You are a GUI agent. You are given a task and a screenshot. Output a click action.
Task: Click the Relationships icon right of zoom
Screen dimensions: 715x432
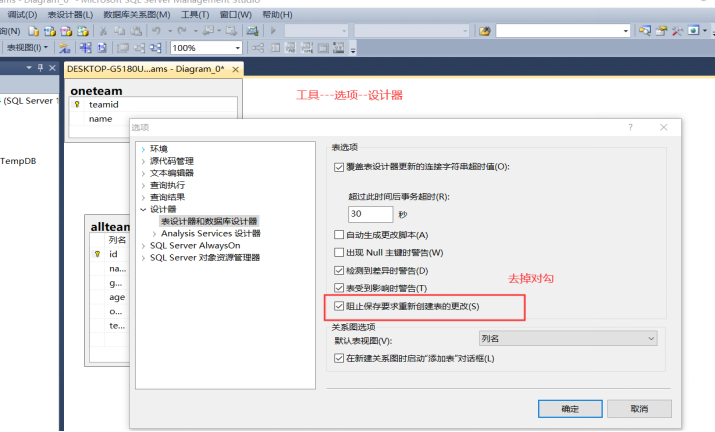258,48
